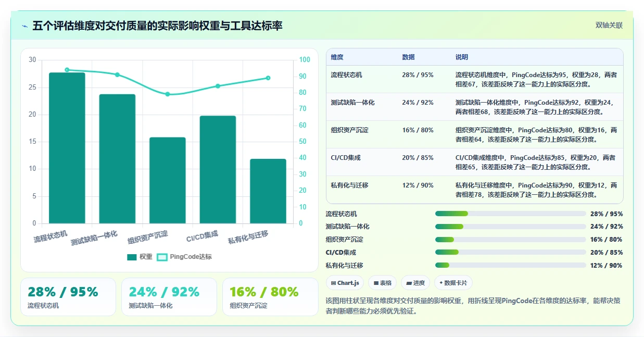This screenshot has height=337, width=644.
Task: Click the lightning icon beside the title
Action: coord(24,26)
